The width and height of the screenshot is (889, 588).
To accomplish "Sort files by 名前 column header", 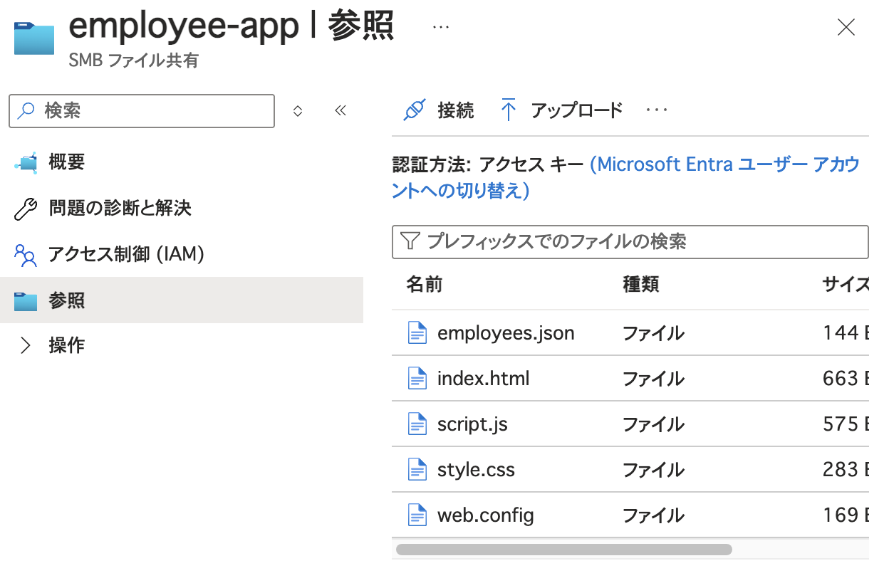I will tap(425, 284).
